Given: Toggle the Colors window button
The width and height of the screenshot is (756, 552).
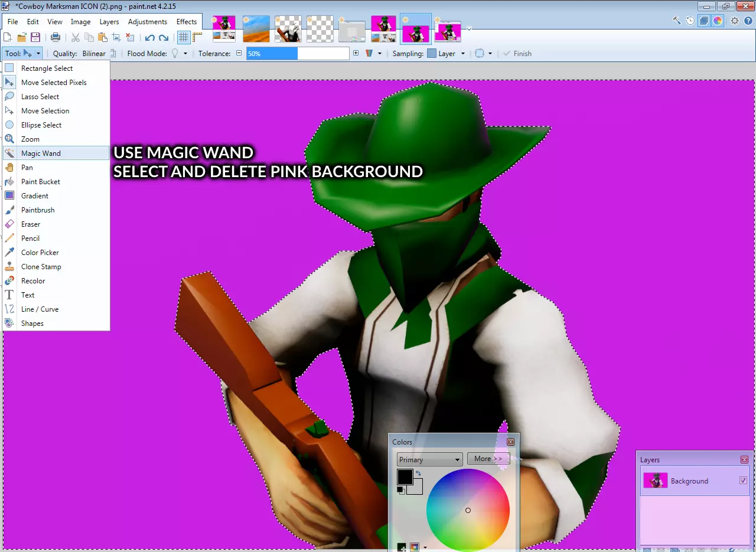Looking at the screenshot, I should pyautogui.click(x=718, y=21).
